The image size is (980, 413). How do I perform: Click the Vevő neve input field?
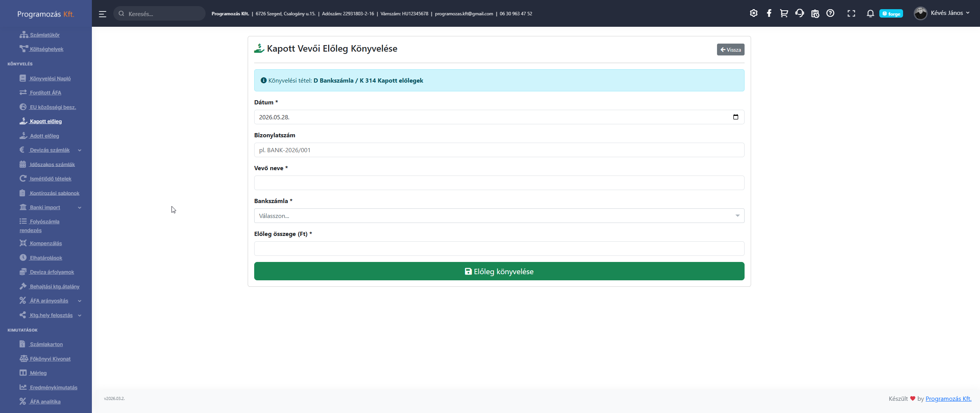(499, 183)
